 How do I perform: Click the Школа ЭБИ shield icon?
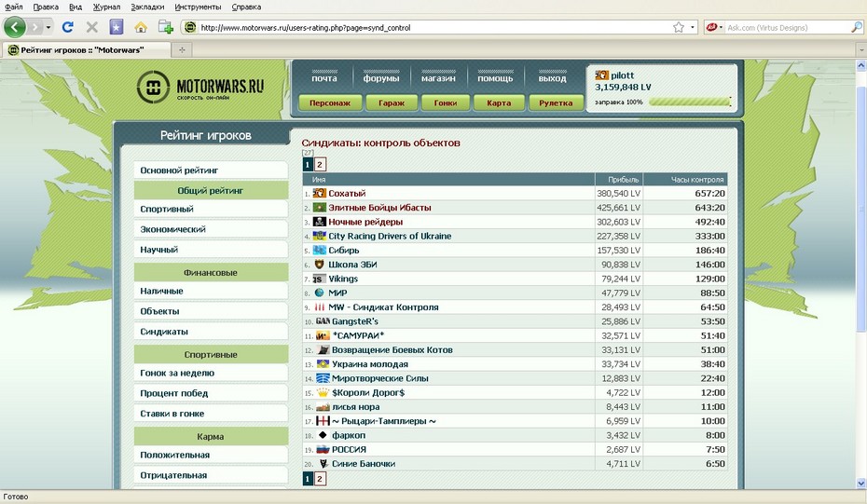[x=320, y=265]
